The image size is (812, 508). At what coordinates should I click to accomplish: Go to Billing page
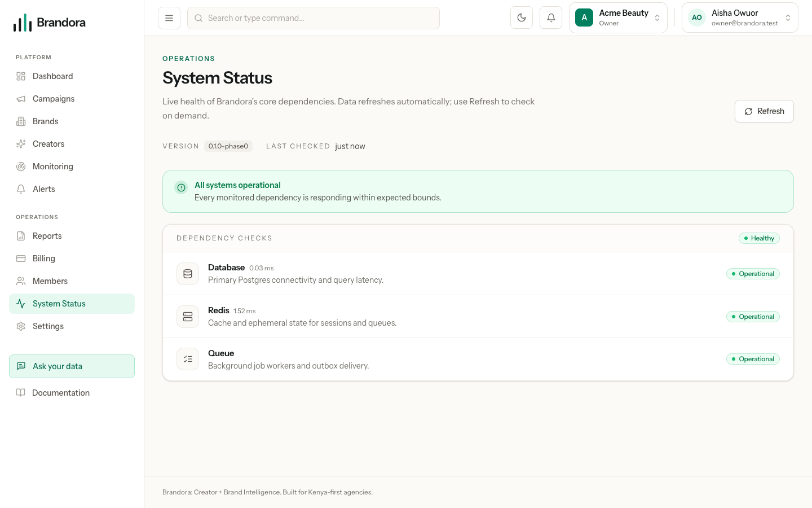(x=72, y=259)
